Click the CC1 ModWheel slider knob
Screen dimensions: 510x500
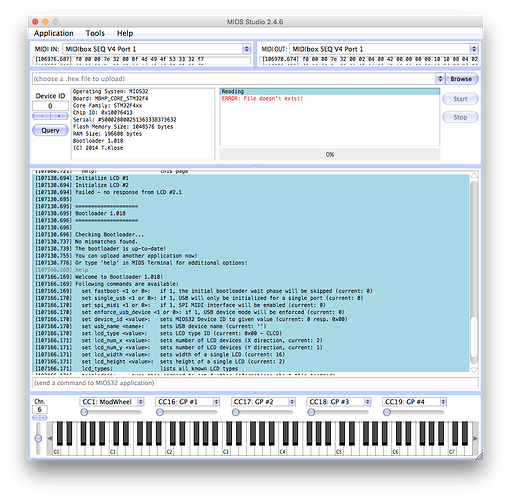[x=84, y=412]
